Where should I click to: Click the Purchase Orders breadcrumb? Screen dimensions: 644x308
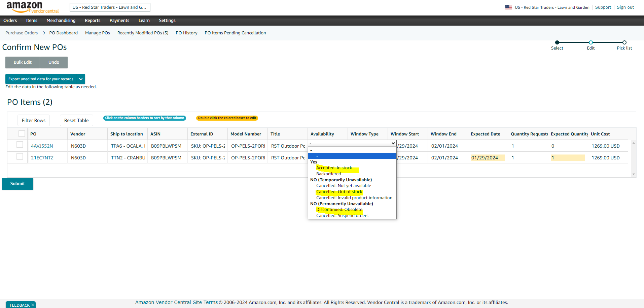click(x=22, y=33)
